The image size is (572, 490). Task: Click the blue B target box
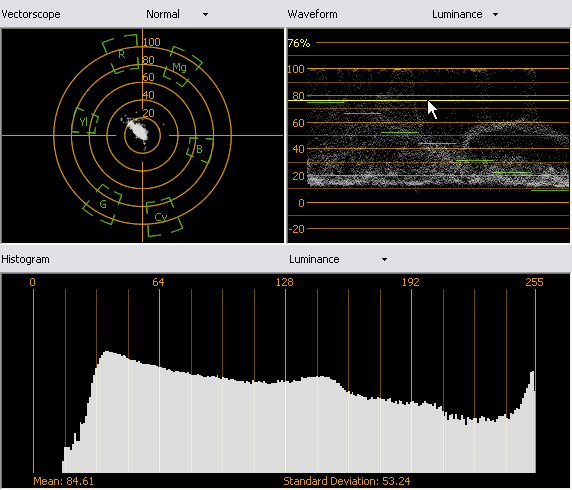click(x=200, y=150)
